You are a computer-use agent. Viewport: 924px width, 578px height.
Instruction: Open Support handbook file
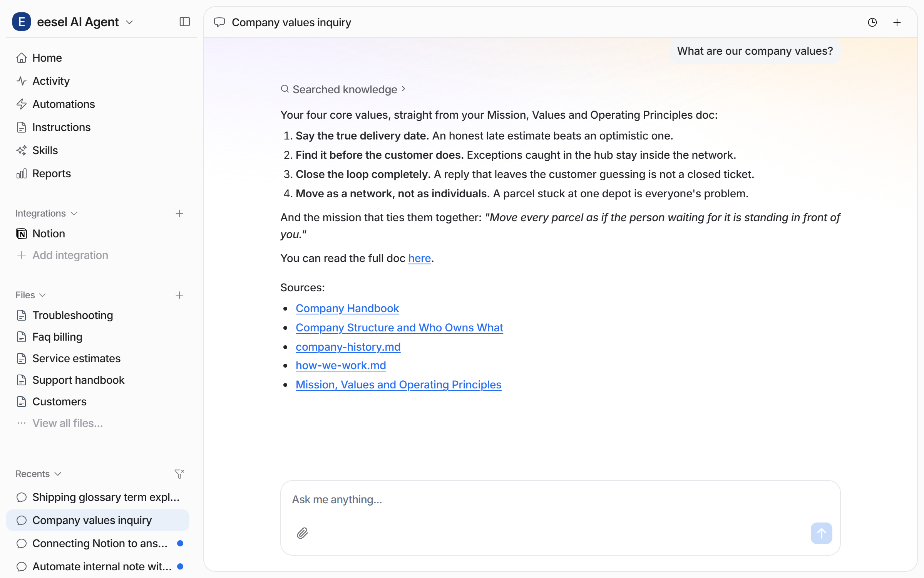[x=98, y=380]
